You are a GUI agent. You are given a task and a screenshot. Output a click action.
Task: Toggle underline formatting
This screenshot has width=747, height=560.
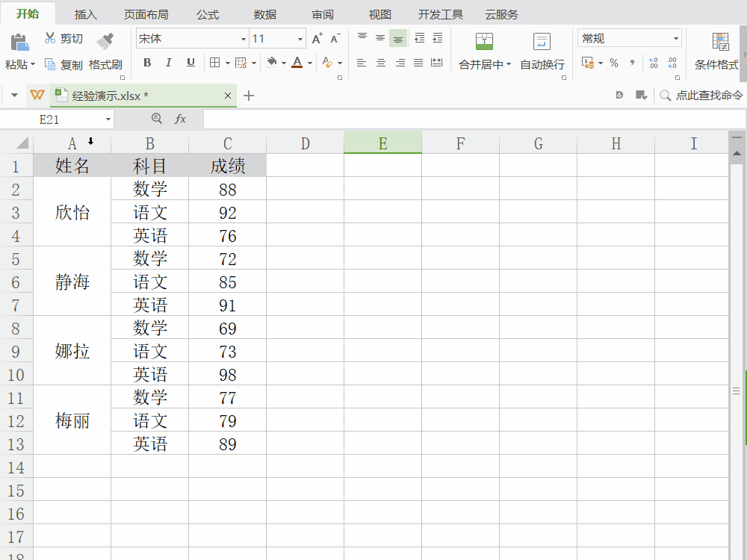[x=190, y=63]
